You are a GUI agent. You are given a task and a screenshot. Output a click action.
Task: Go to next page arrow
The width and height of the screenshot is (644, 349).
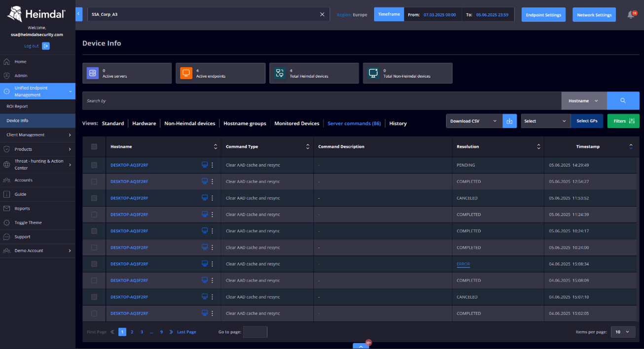(171, 332)
